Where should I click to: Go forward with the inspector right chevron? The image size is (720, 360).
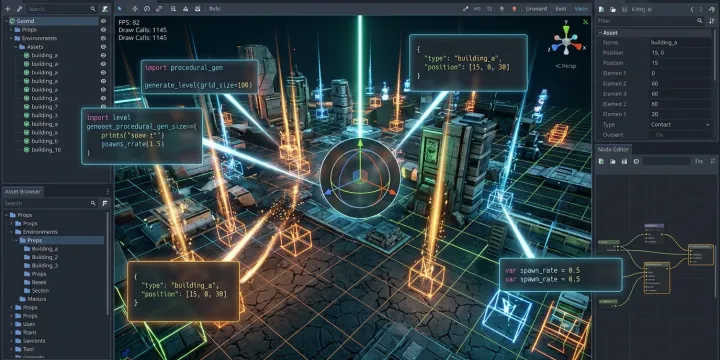pos(701,9)
